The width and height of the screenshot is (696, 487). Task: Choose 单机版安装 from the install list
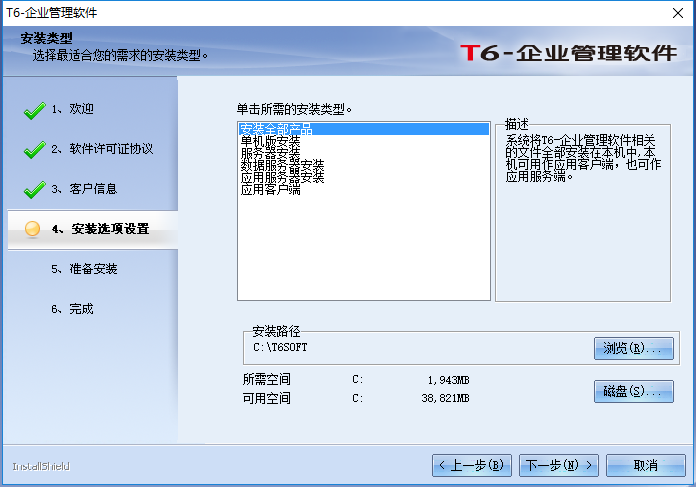(x=270, y=141)
